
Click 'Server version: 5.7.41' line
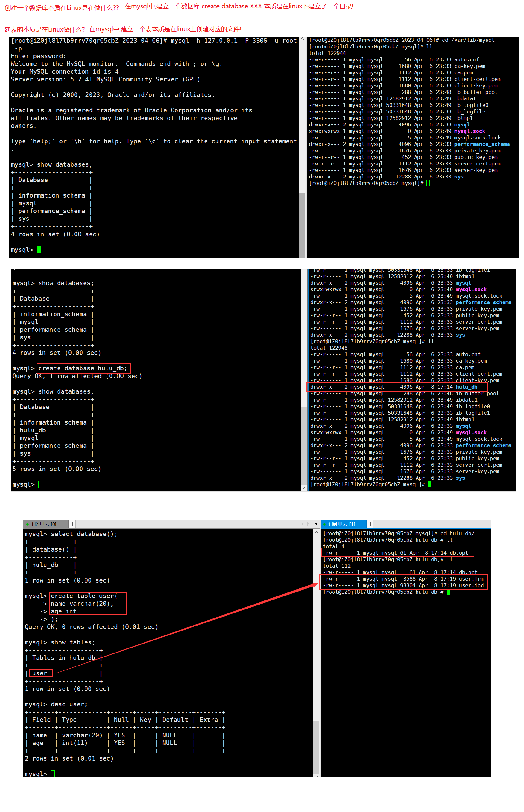pyautogui.click(x=105, y=79)
